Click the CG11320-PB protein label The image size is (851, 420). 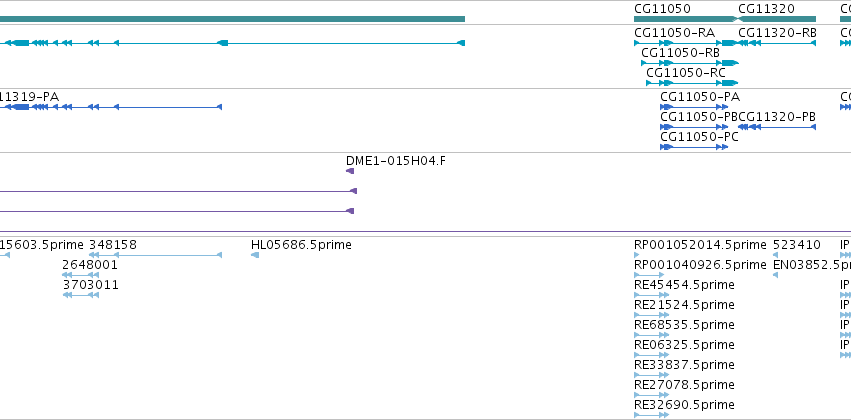[778, 117]
